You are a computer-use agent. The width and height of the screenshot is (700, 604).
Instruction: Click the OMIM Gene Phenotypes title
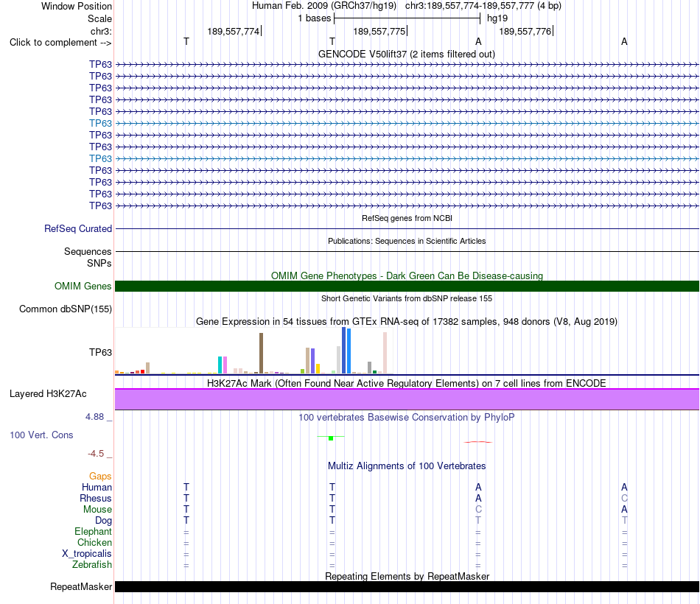coord(407,276)
